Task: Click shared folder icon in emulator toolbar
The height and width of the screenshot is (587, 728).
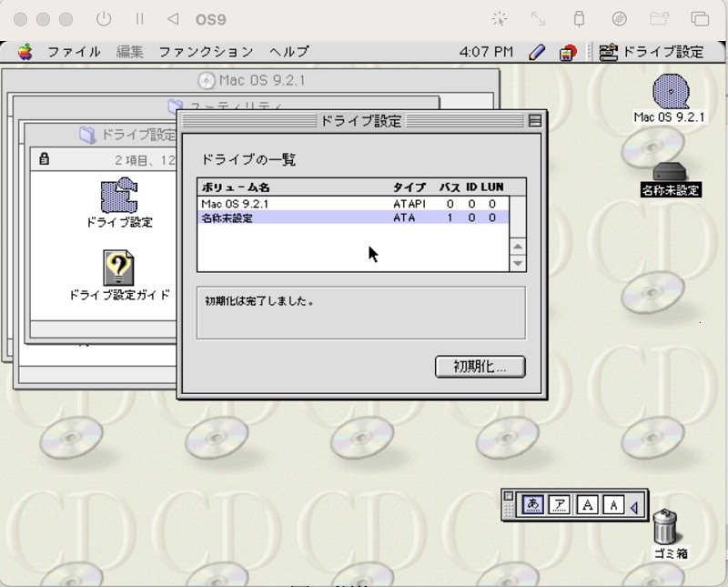Action: click(x=659, y=19)
